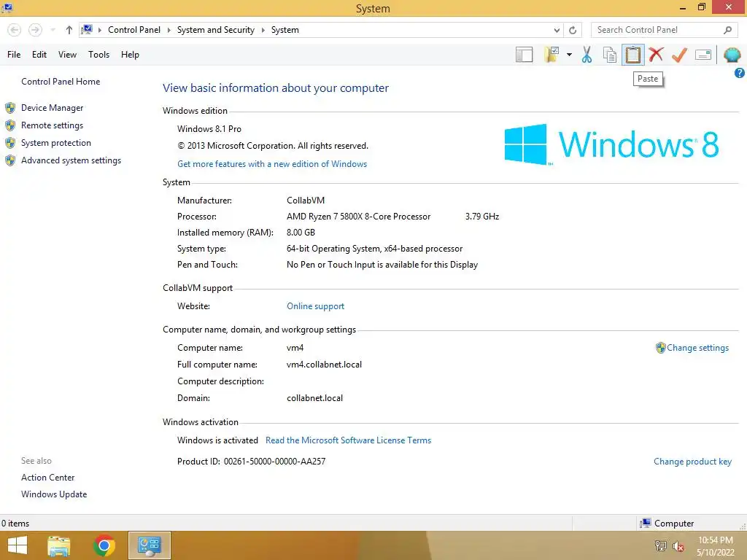Click Change product key

pos(692,462)
